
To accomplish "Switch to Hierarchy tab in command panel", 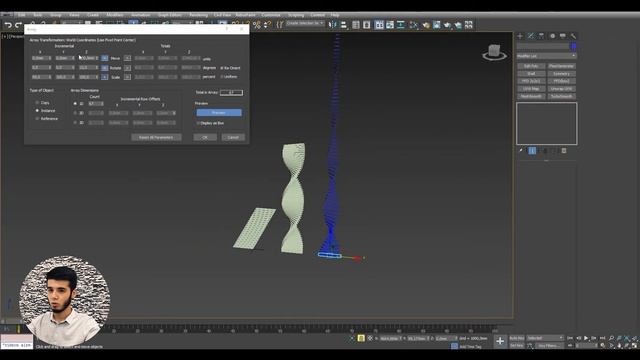I will click(x=541, y=36).
